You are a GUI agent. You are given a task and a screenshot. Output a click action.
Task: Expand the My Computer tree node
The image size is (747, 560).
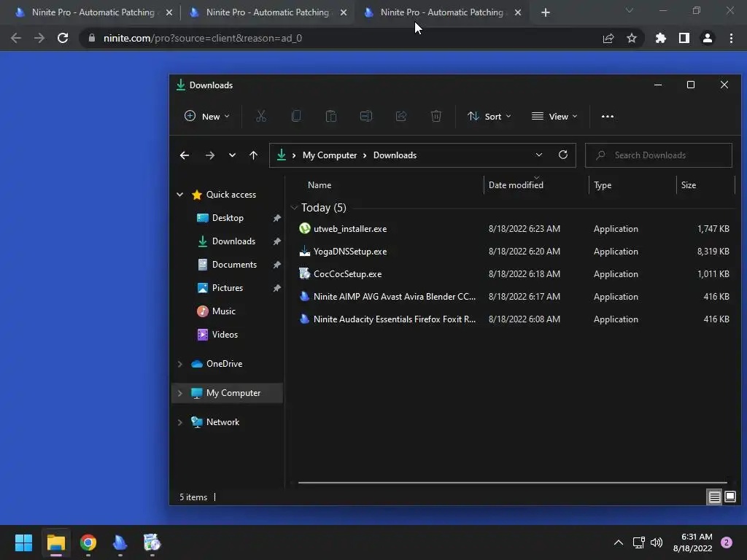pos(180,393)
